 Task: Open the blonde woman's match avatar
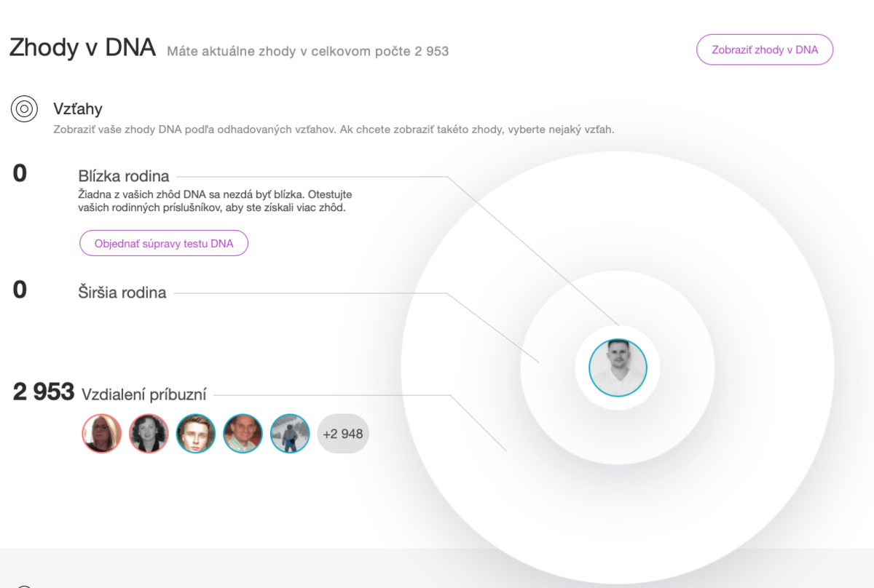click(x=101, y=434)
